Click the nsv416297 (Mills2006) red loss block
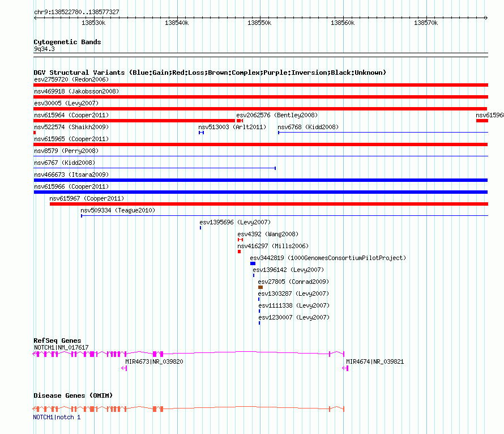Image resolution: width=504 pixels, height=434 pixels. [239, 252]
